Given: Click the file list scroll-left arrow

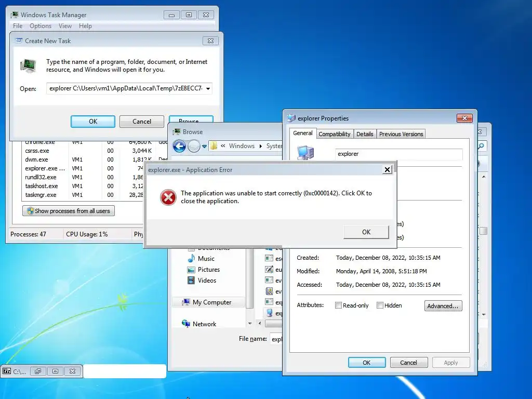Looking at the screenshot, I should tap(260, 323).
